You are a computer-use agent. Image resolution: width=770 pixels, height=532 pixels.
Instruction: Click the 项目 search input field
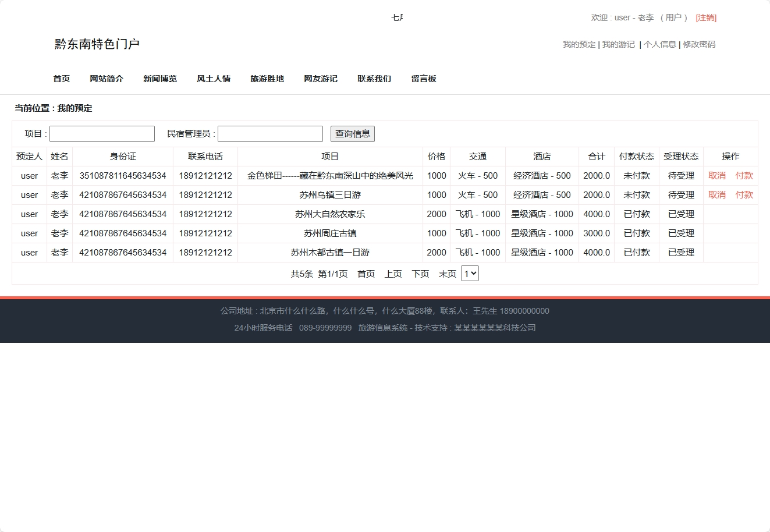[102, 133]
